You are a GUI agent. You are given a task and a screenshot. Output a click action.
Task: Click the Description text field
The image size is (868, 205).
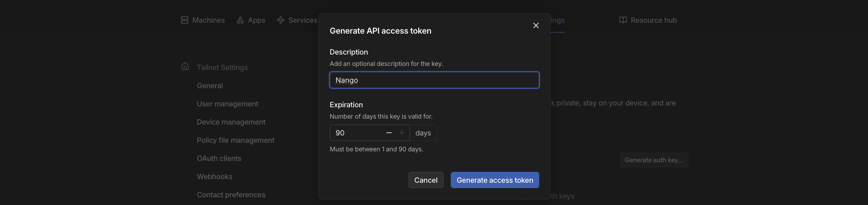click(x=434, y=80)
